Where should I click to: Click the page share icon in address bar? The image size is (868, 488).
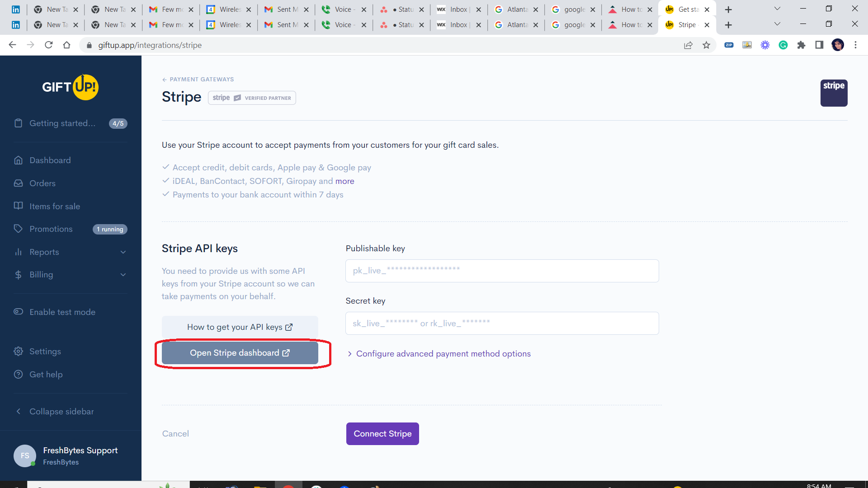tap(688, 45)
